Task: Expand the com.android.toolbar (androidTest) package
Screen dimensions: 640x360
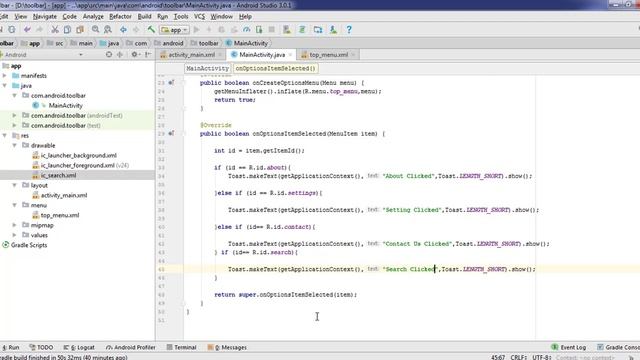Action: [15, 116]
